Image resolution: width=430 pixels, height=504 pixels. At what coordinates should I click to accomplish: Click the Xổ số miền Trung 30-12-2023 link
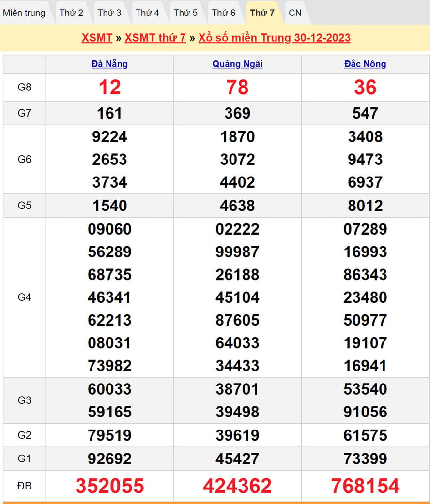(x=274, y=38)
